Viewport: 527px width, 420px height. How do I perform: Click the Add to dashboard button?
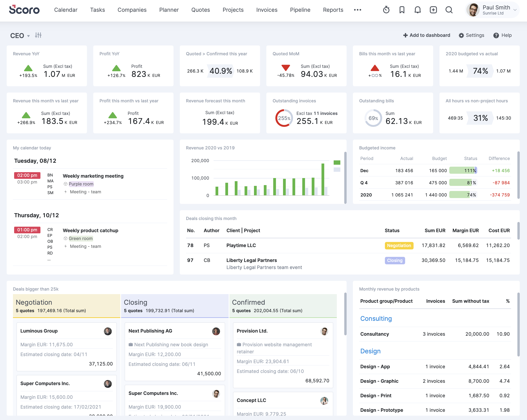(426, 35)
